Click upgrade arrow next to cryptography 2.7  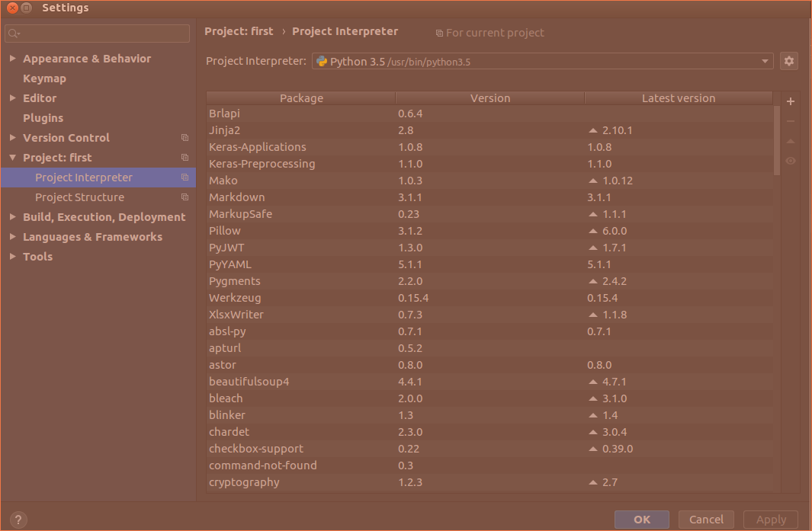coord(593,482)
